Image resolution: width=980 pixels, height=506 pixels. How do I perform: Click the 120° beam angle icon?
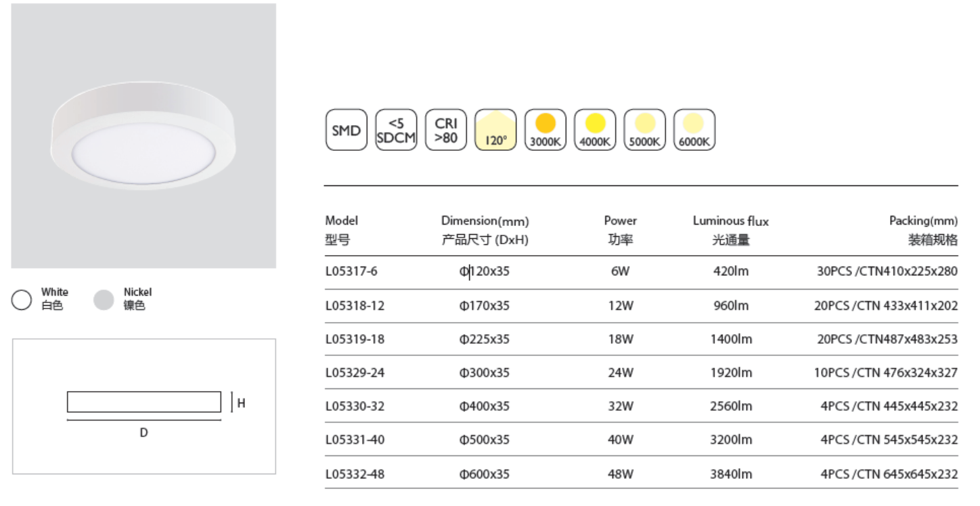(496, 130)
